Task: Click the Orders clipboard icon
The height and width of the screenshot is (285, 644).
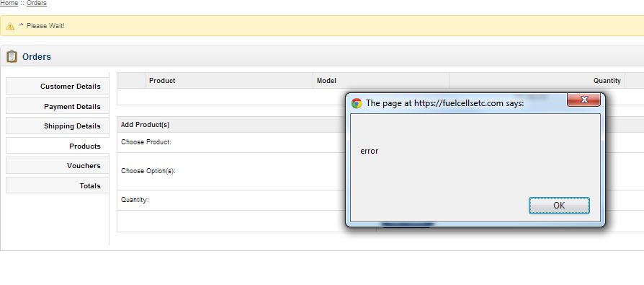Action: pos(12,56)
